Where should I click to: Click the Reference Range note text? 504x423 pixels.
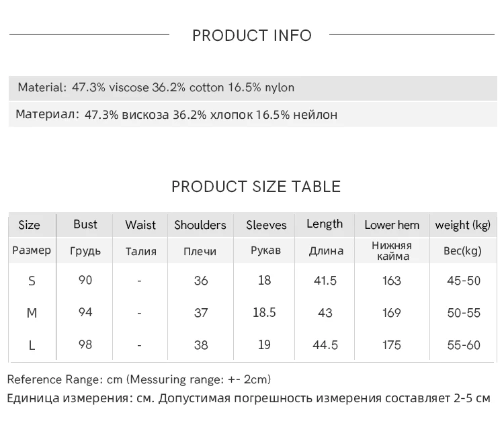click(139, 379)
